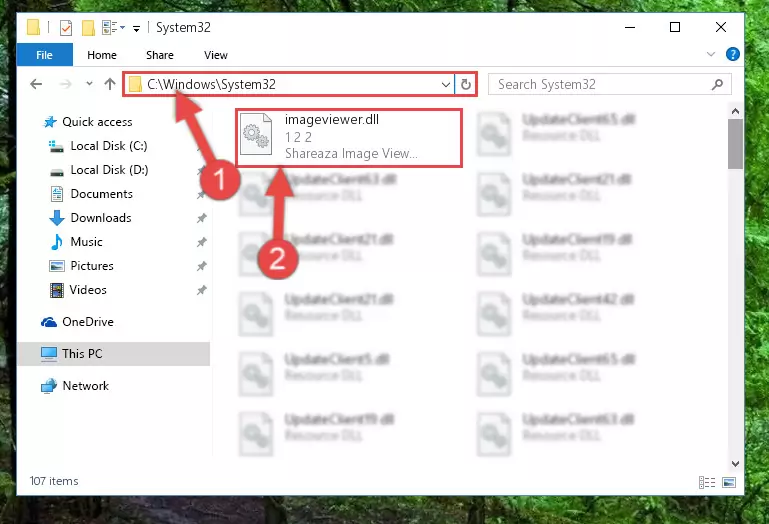
Task: Click the scroll down arrow of file list
Action: (735, 464)
